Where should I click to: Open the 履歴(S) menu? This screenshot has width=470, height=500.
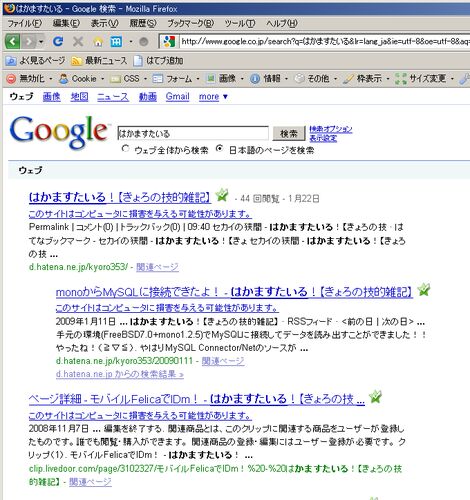click(x=143, y=23)
